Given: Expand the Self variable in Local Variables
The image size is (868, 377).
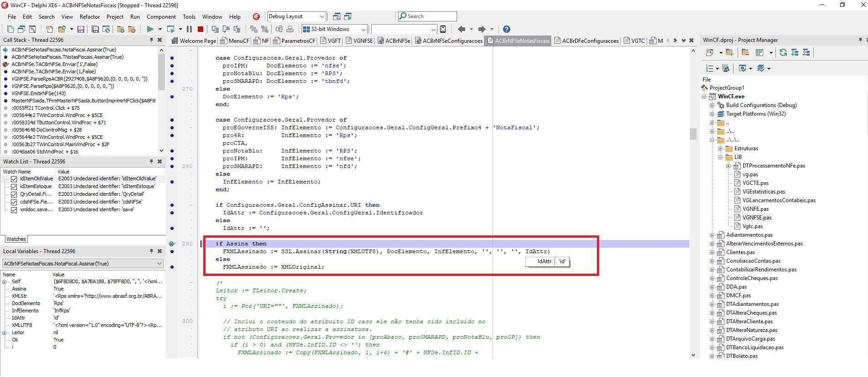Looking at the screenshot, I should click(x=5, y=282).
